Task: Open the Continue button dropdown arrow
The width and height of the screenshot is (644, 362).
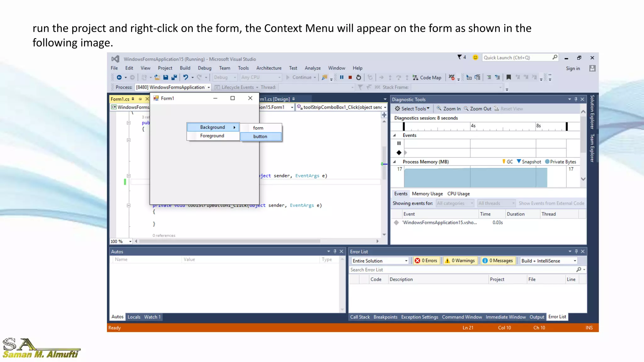Action: pos(315,77)
